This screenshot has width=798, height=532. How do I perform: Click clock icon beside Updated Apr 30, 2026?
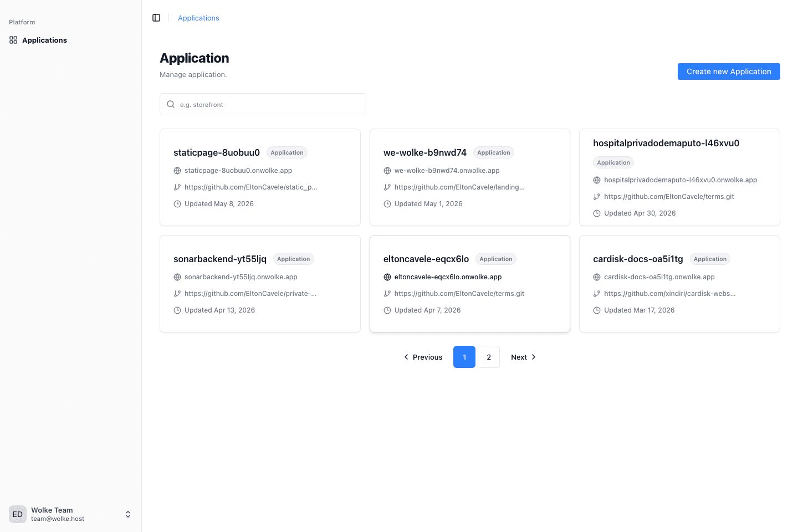pyautogui.click(x=597, y=213)
